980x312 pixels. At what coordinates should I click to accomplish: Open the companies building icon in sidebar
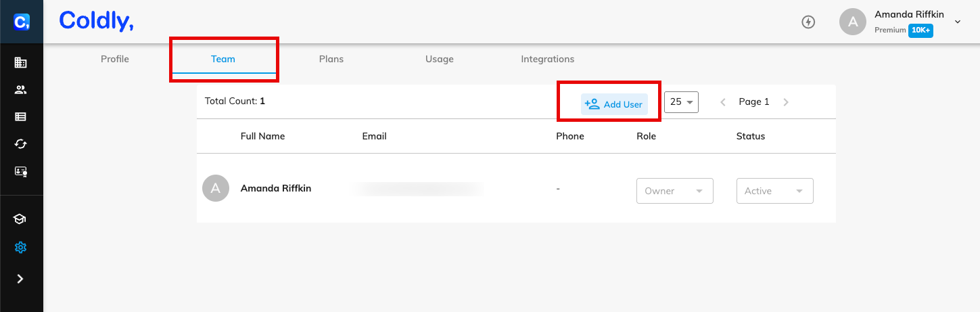[20, 63]
